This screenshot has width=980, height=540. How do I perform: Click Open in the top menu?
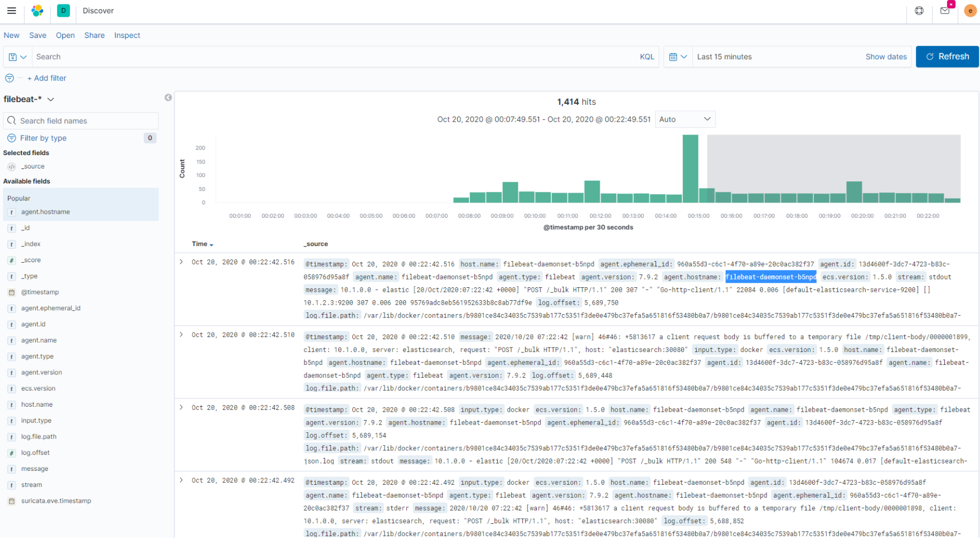65,35
